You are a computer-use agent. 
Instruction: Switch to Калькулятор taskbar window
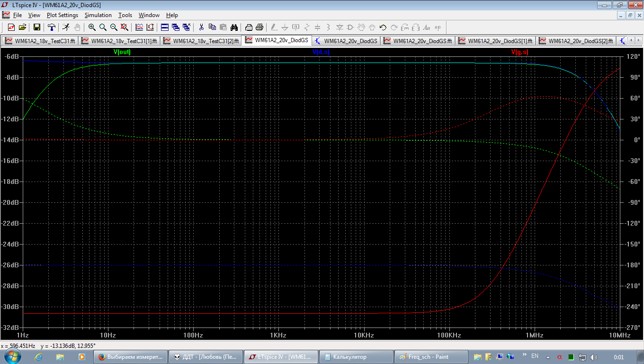357,356
